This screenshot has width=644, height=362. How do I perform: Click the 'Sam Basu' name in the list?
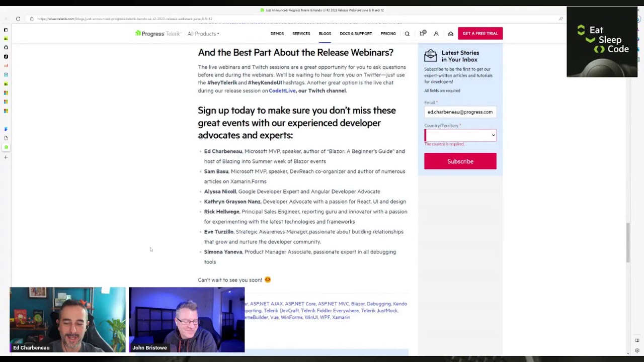(x=216, y=171)
